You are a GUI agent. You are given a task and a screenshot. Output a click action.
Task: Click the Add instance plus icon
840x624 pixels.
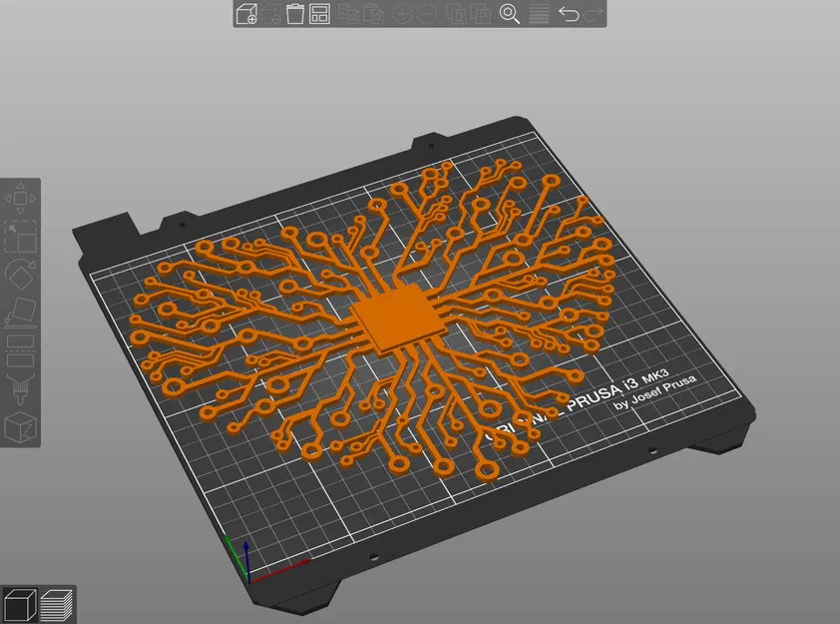[402, 13]
